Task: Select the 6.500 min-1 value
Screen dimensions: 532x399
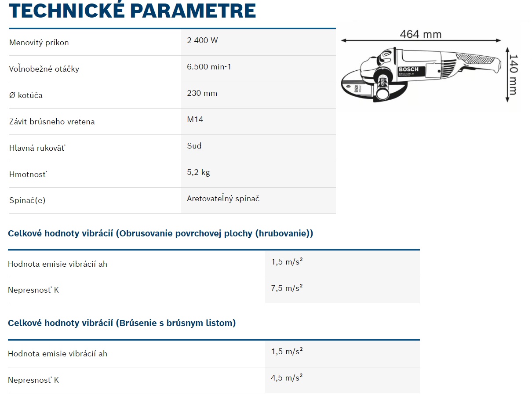Action: (x=209, y=67)
